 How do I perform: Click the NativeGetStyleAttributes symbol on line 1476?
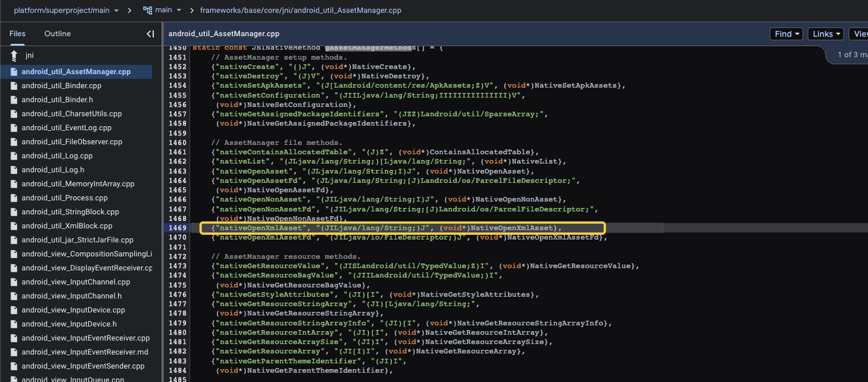click(475, 295)
